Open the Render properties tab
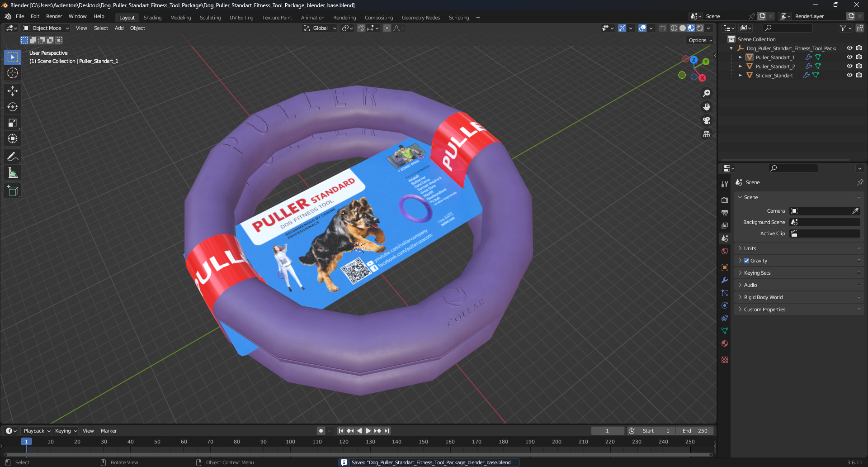Screen dimensions: 868x467 tap(725, 200)
